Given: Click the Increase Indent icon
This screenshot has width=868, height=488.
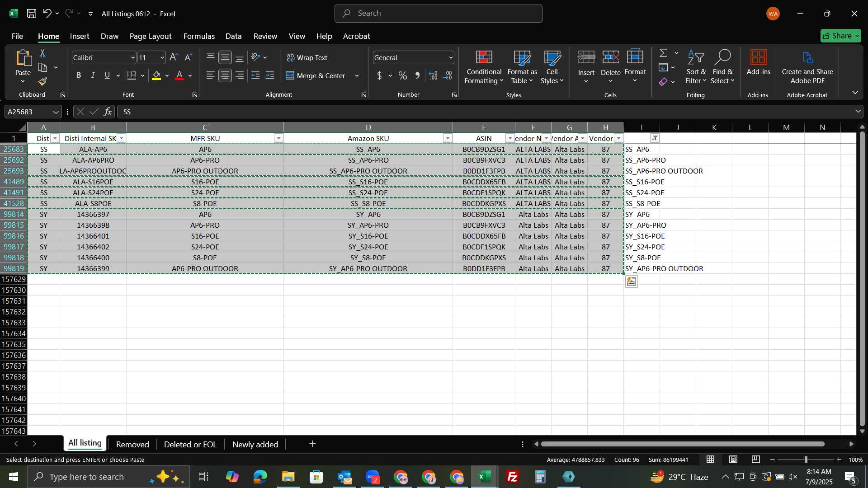Looking at the screenshot, I should tap(270, 75).
